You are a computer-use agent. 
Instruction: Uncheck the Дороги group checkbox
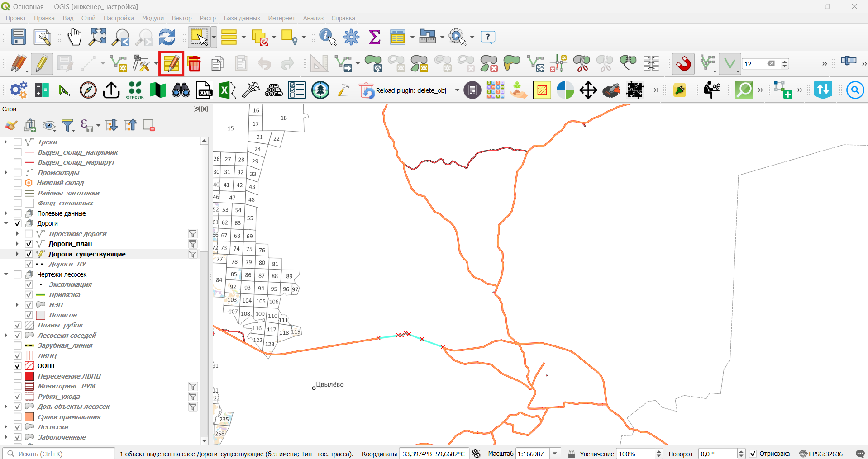click(18, 223)
